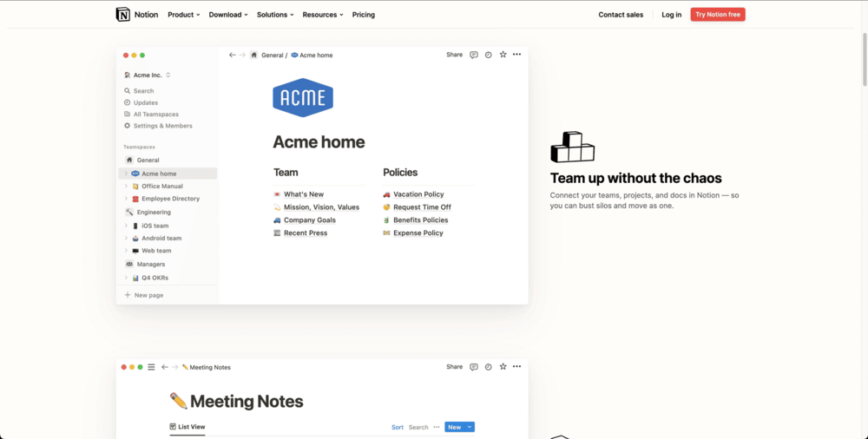The image size is (868, 439).
Task: Go to the Pricing page
Action: (364, 15)
